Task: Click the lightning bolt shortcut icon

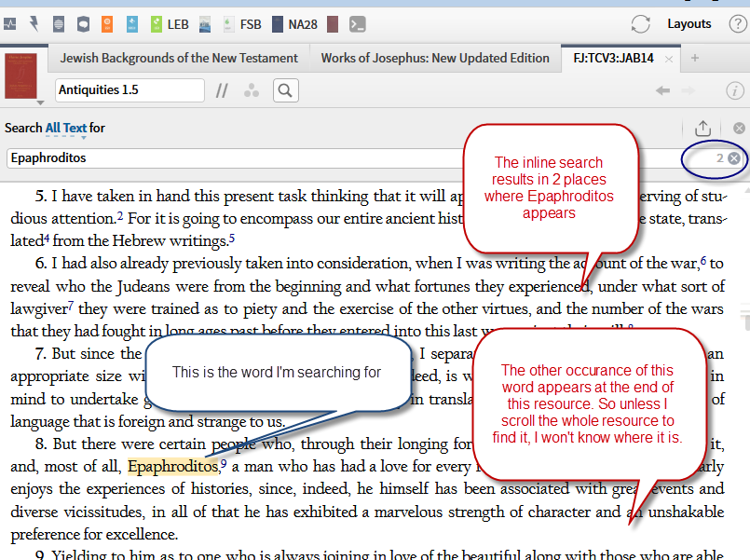Action: (x=34, y=23)
